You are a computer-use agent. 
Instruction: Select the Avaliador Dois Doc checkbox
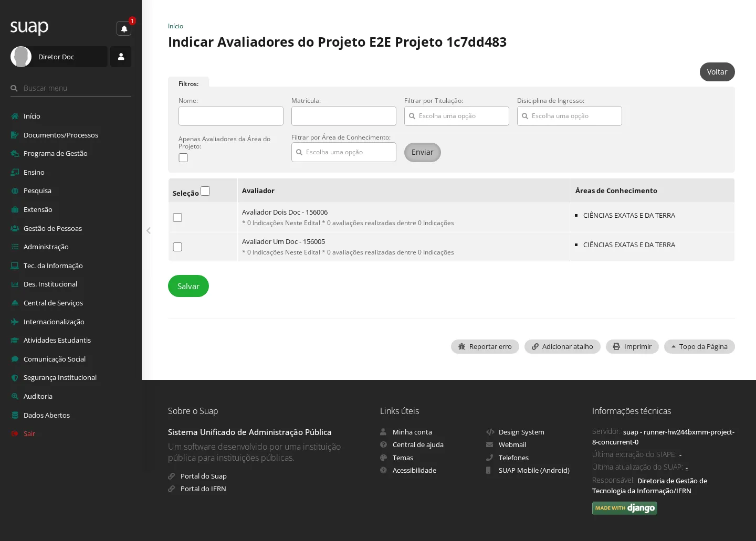click(x=177, y=217)
